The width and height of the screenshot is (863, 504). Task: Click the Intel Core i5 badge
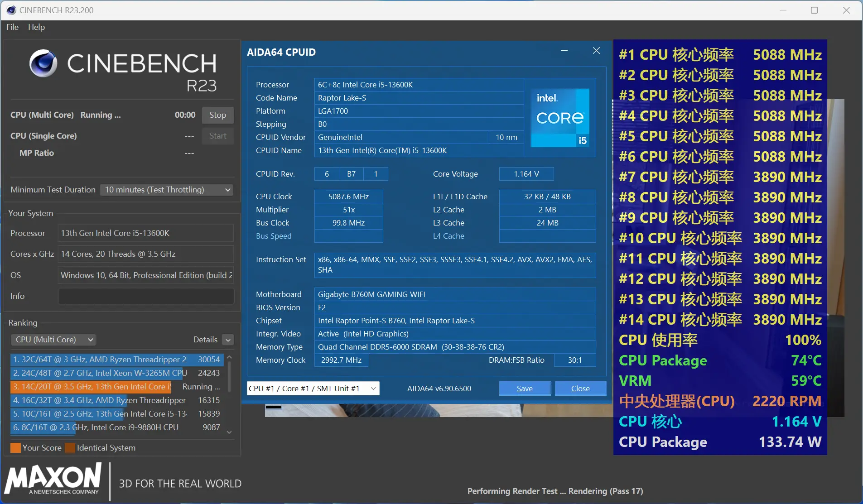click(x=560, y=118)
